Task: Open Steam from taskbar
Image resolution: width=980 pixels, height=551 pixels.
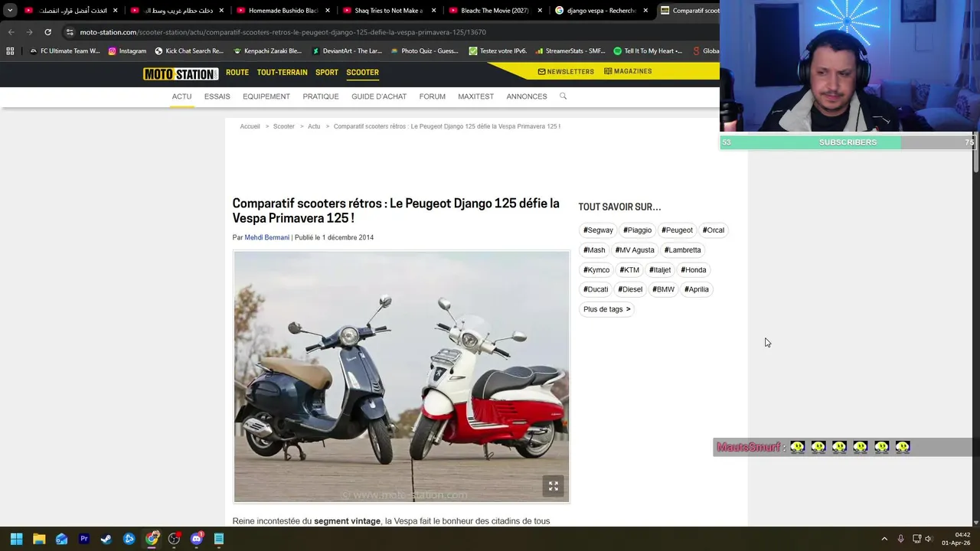Action: (x=106, y=539)
